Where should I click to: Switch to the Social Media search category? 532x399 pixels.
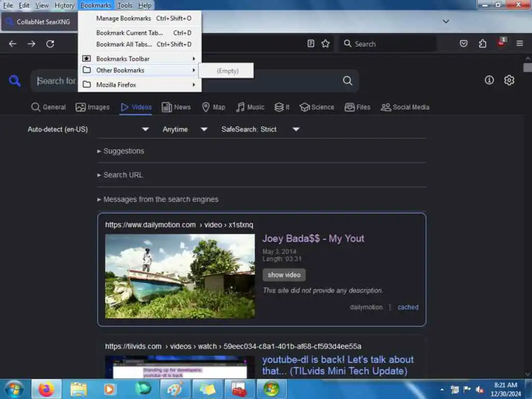[405, 107]
